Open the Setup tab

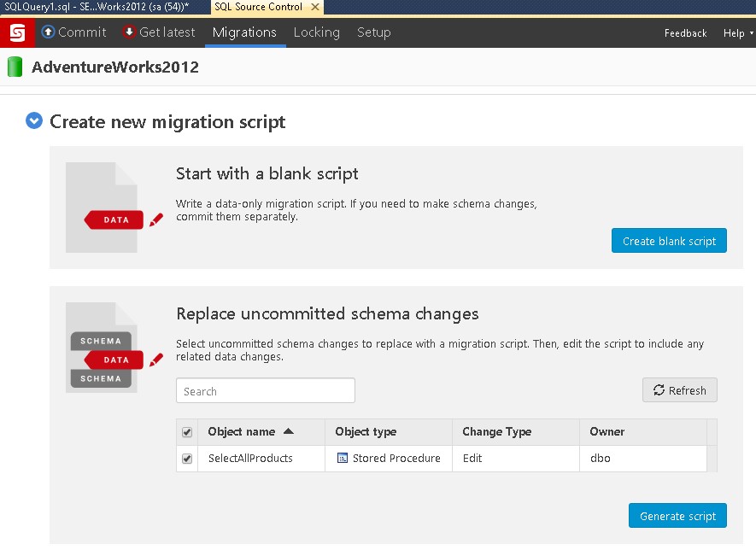pos(373,32)
